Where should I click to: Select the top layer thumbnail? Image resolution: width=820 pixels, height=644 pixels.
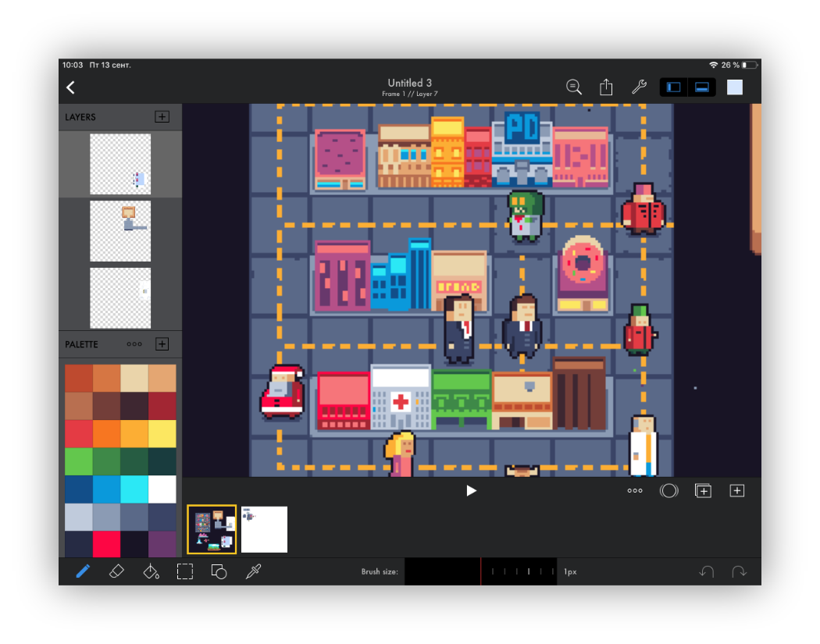120,164
